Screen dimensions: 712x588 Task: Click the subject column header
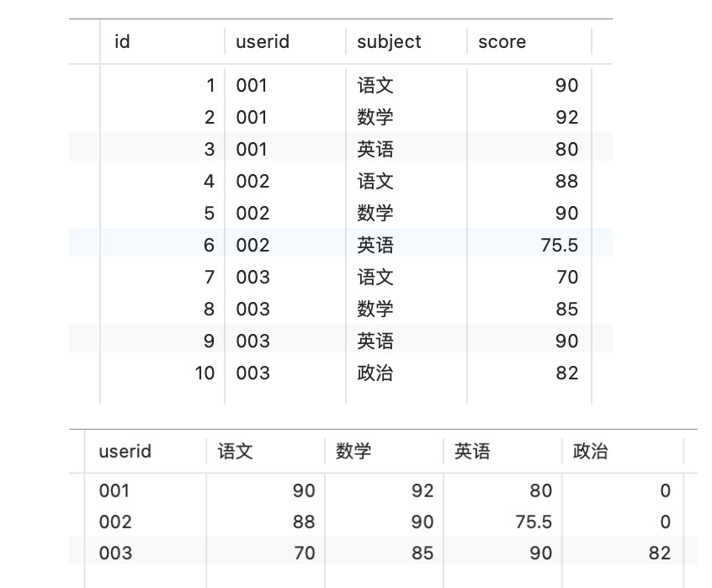[x=389, y=42]
